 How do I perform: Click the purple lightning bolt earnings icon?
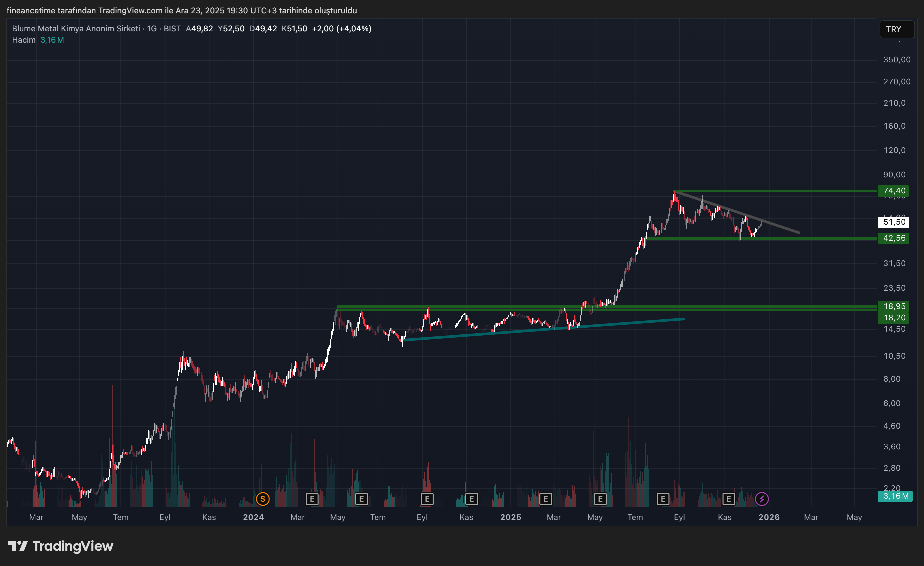(762, 499)
